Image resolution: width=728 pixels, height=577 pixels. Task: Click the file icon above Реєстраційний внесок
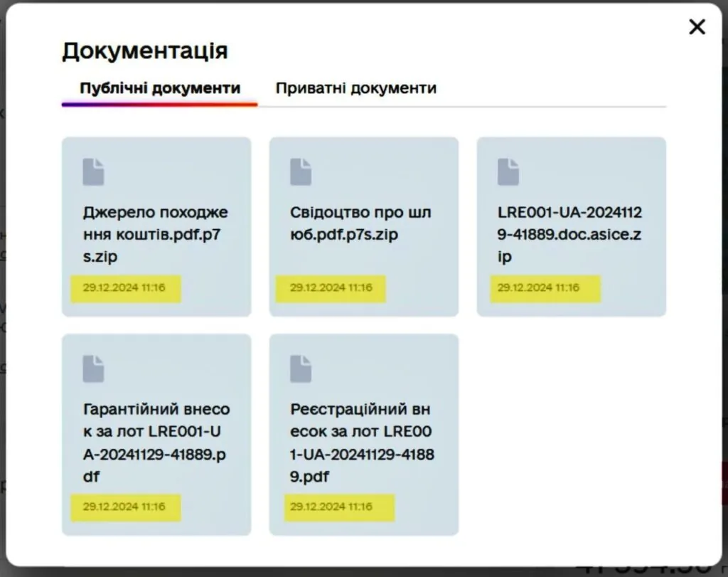pyautogui.click(x=301, y=369)
